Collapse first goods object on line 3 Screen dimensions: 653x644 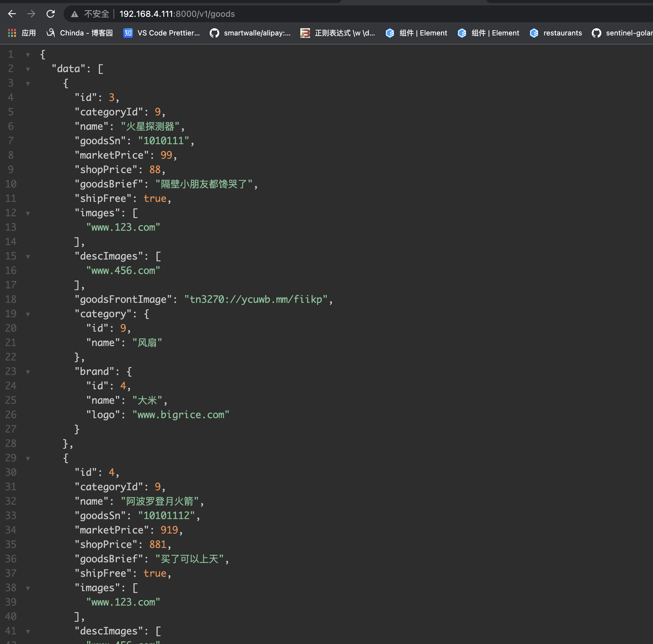[x=28, y=84]
